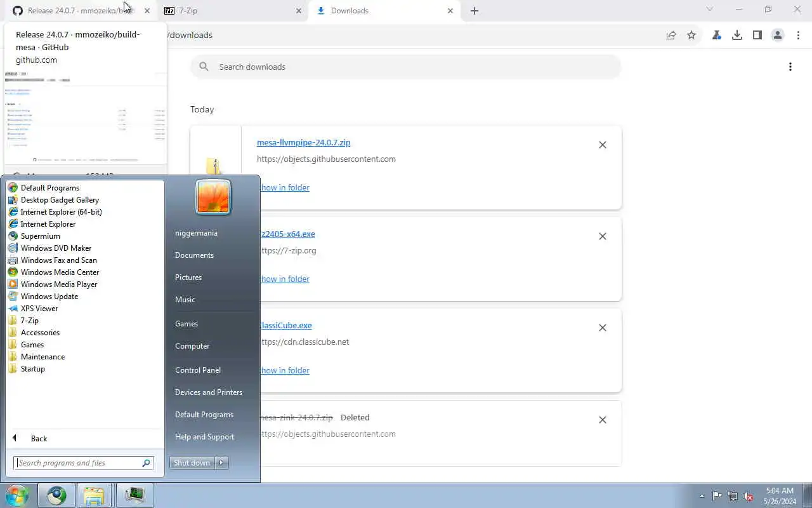Open the Action Center flag icon
Image resolution: width=812 pixels, height=508 pixels.
click(x=717, y=496)
